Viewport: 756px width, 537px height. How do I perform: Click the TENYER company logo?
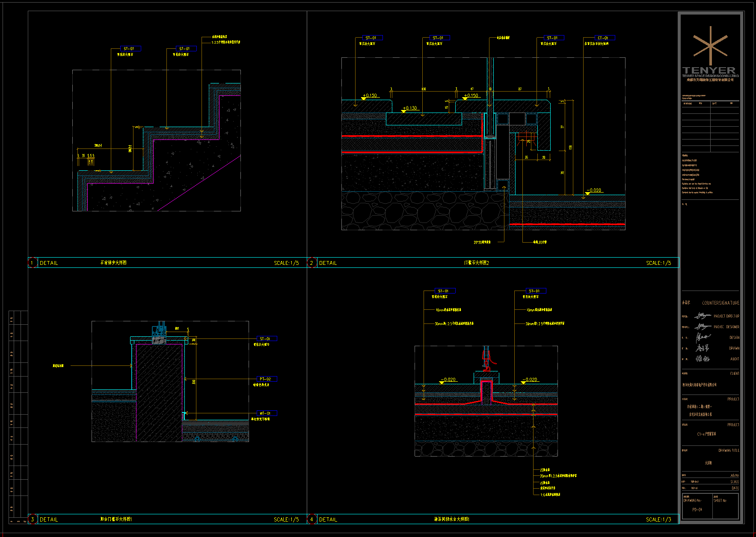[x=710, y=53]
